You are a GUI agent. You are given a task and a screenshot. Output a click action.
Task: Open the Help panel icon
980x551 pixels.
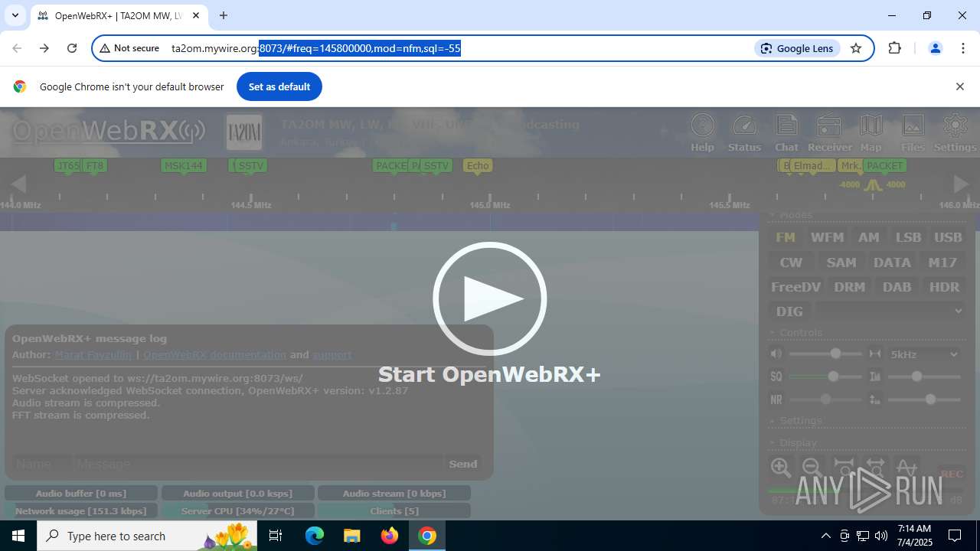pyautogui.click(x=702, y=132)
